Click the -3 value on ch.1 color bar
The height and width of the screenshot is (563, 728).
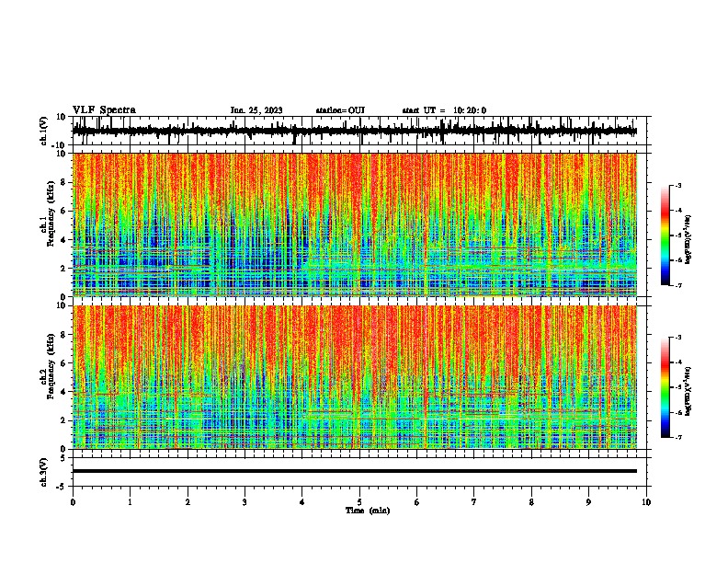677,185
